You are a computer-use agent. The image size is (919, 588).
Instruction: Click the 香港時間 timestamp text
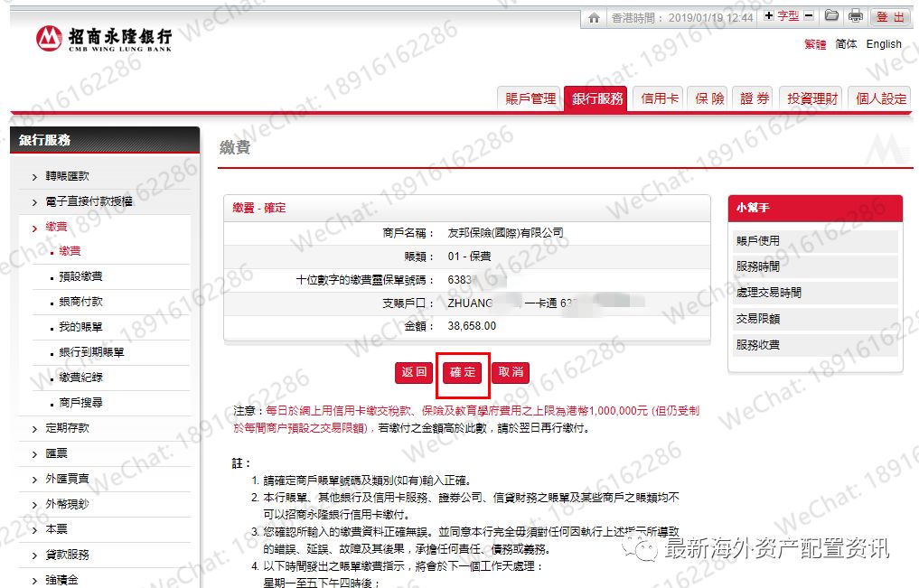(681, 18)
